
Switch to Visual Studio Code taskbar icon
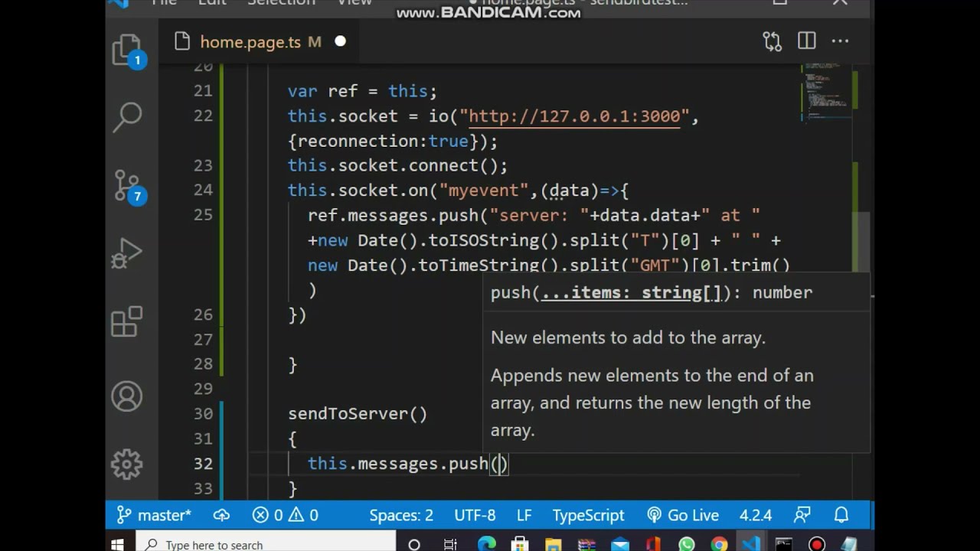pos(750,545)
